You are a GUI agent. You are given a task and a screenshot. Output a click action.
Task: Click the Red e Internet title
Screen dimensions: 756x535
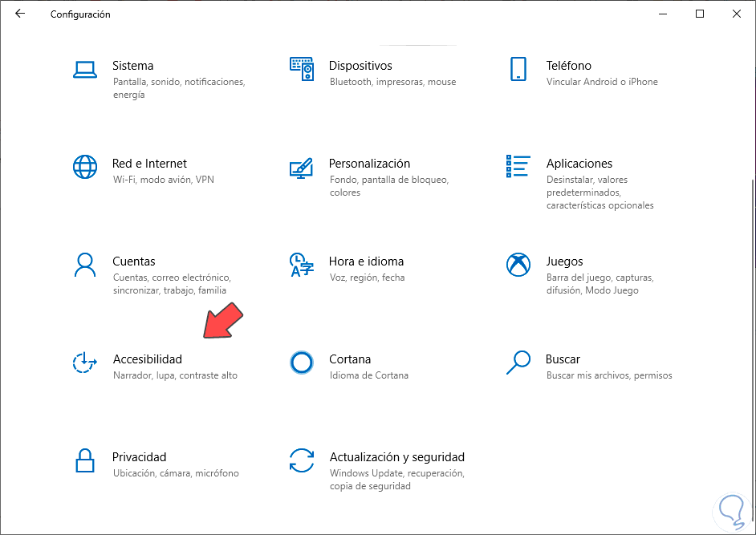(149, 164)
